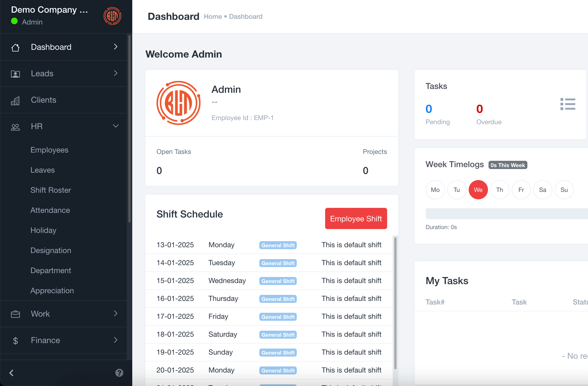Click the help question-mark icon
Viewport: 588px width, 386px height.
(x=119, y=373)
